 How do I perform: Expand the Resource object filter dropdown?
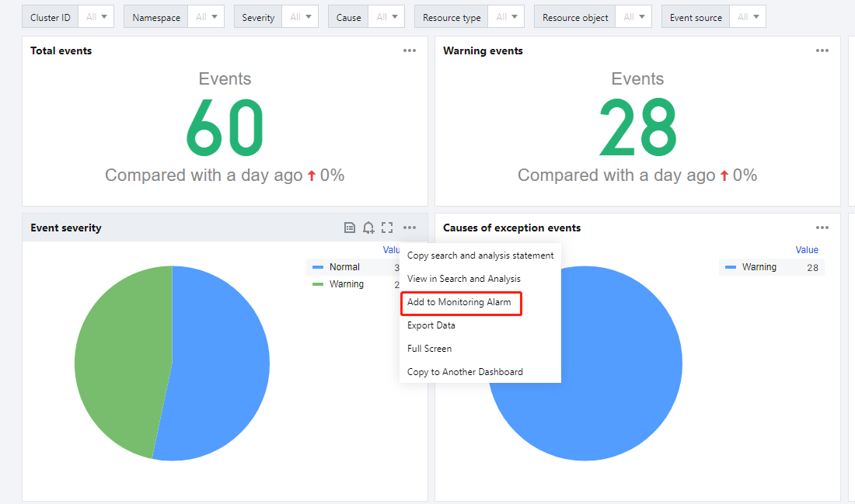click(x=633, y=17)
